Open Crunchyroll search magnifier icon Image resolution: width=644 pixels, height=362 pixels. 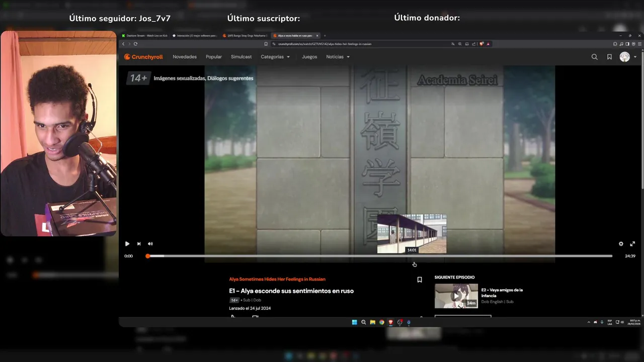point(595,57)
